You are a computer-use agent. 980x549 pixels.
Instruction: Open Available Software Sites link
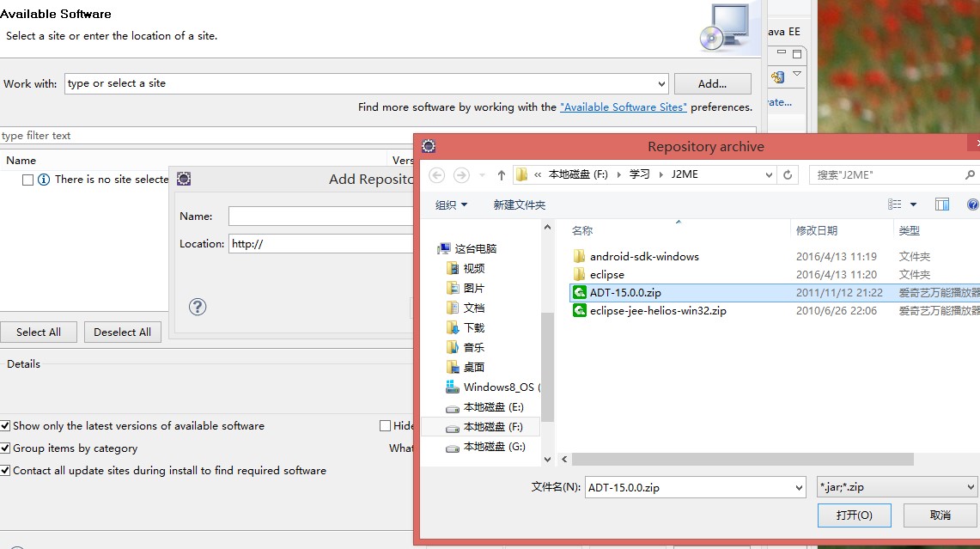tap(623, 107)
